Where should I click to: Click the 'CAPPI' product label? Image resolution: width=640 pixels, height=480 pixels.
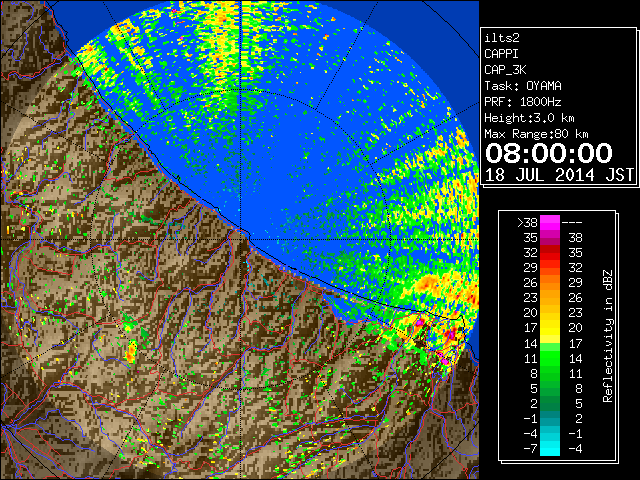pos(501,54)
